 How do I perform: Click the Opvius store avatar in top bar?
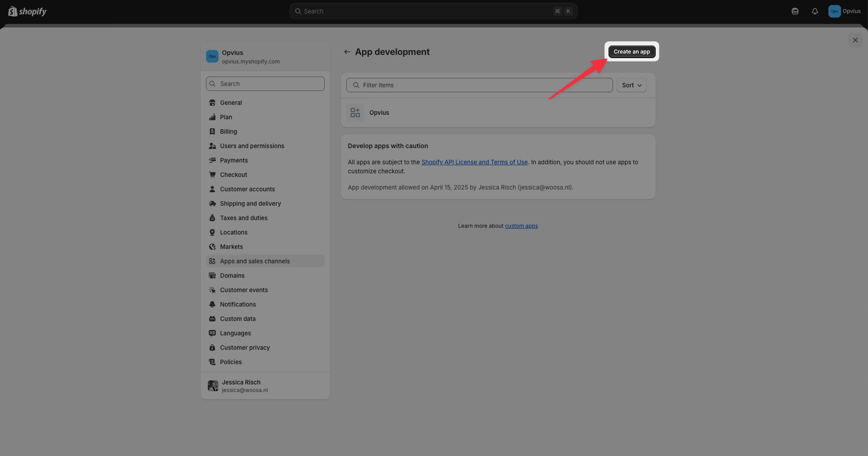[834, 11]
